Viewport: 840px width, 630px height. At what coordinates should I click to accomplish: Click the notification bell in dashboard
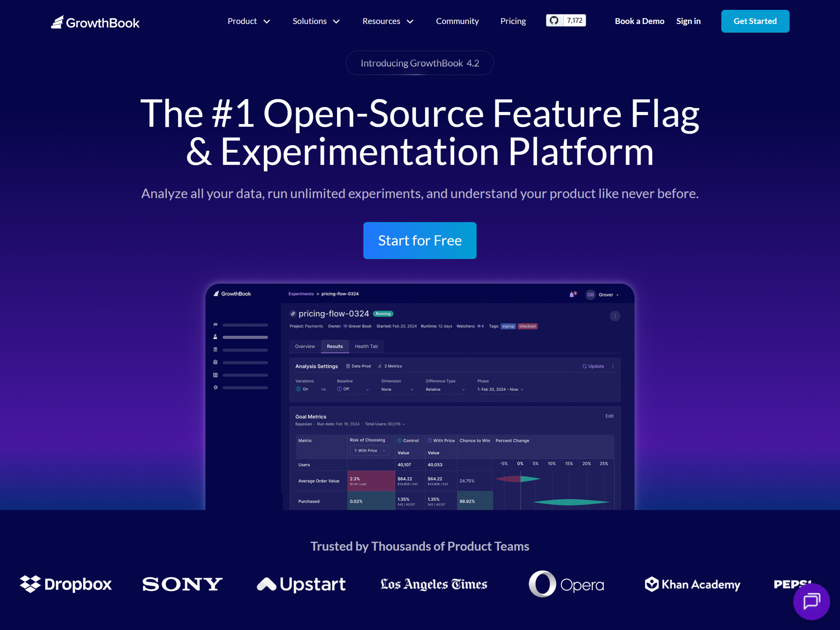click(572, 294)
